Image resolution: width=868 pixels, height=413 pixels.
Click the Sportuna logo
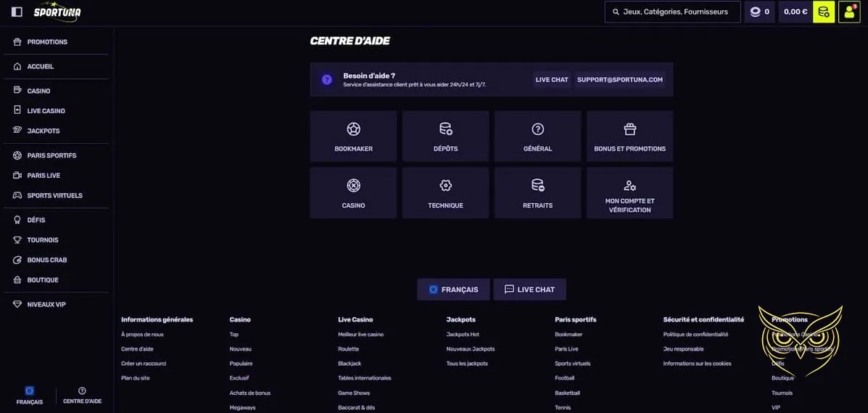click(x=57, y=12)
